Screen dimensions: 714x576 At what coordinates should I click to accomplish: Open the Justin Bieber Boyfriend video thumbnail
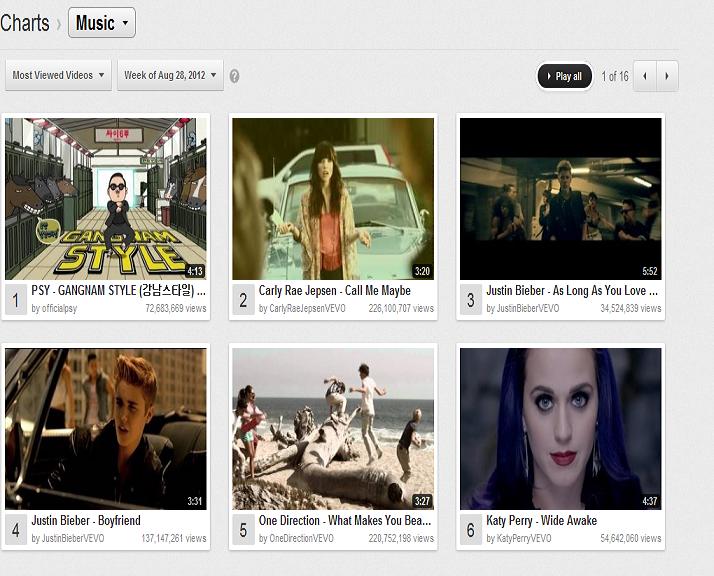105,428
